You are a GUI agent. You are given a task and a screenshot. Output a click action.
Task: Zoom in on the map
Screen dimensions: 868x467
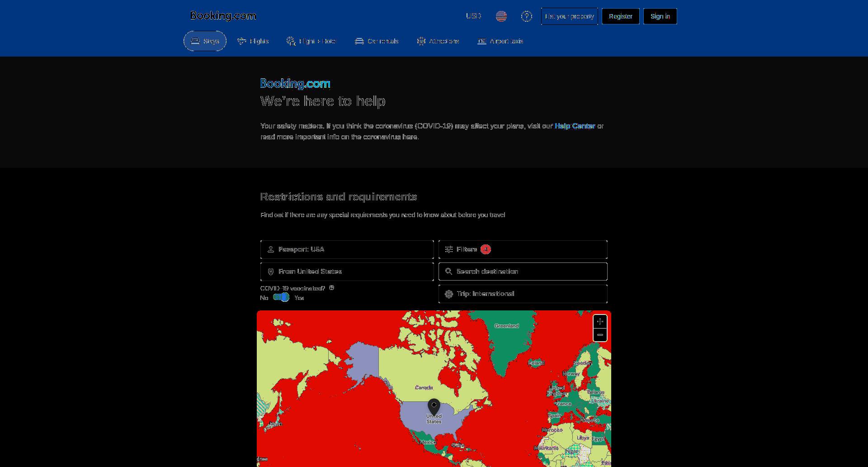600,322
